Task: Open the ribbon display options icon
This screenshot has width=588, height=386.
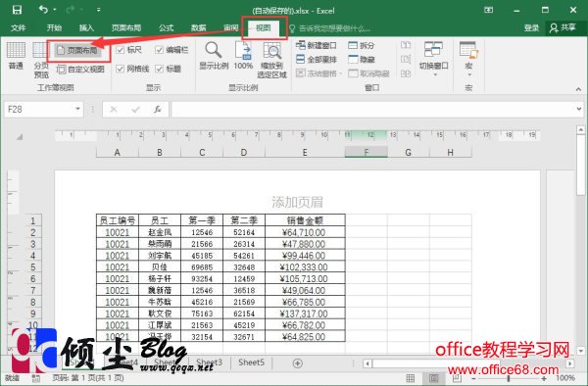Action: (489, 10)
